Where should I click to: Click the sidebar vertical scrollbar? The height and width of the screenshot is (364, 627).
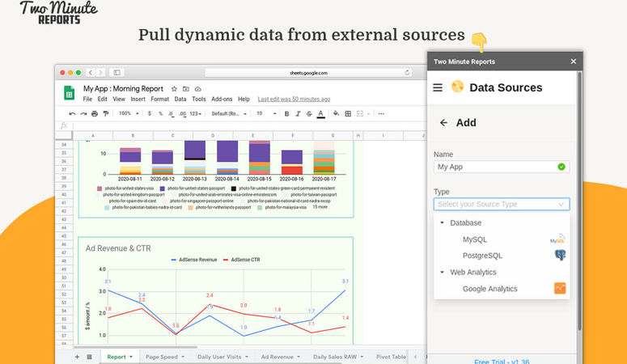(579, 200)
